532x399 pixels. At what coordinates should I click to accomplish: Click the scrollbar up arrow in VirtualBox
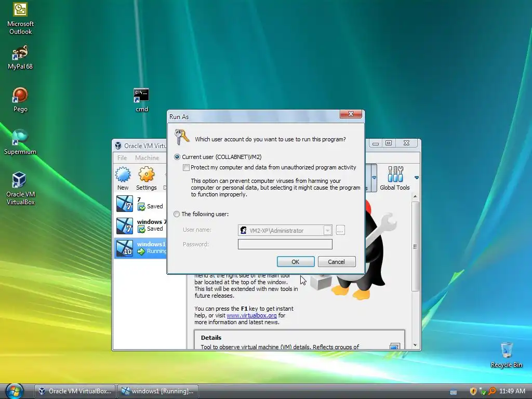415,197
